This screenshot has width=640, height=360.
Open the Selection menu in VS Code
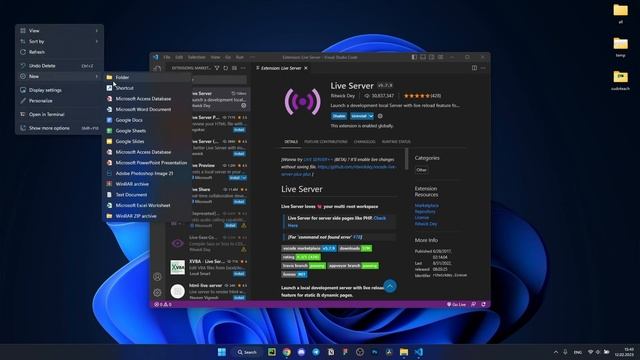pyautogui.click(x=197, y=57)
